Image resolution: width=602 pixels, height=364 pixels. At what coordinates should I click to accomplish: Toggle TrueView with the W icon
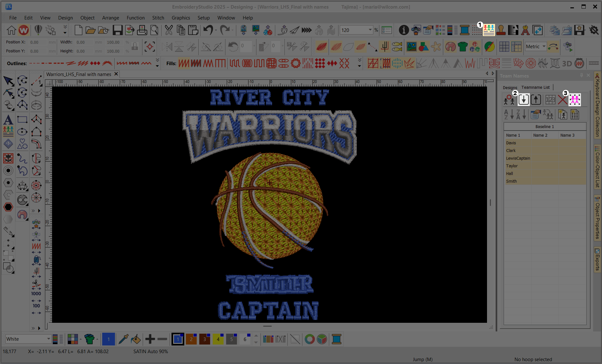pos(24,30)
